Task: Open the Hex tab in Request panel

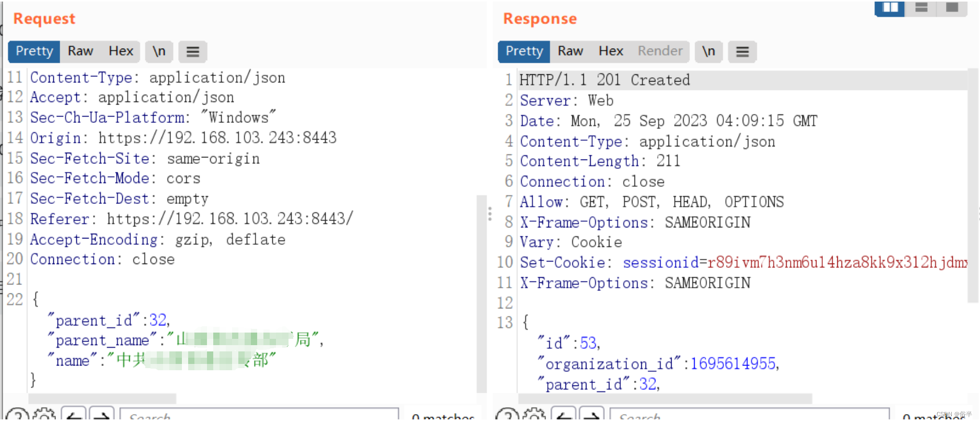Action: pos(121,51)
